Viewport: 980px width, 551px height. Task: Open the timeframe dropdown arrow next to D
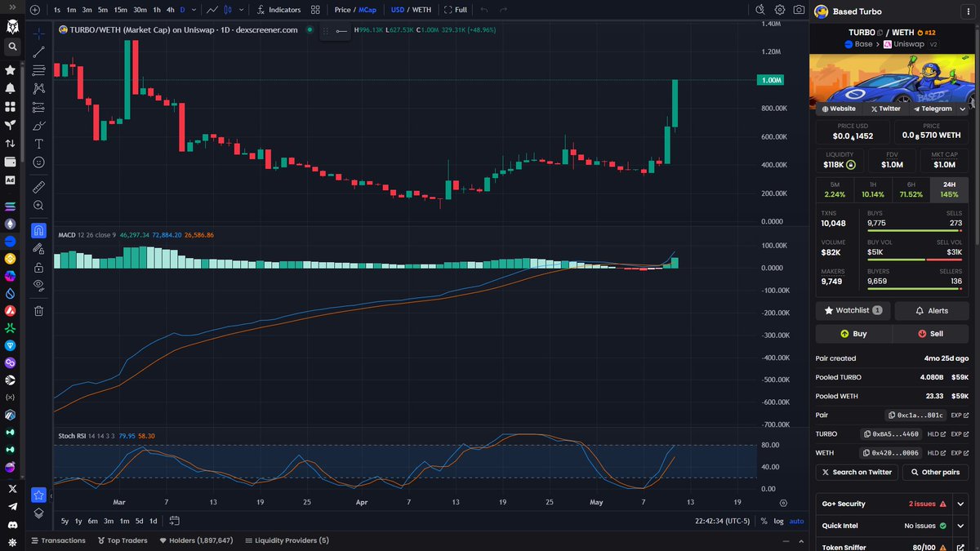click(194, 10)
